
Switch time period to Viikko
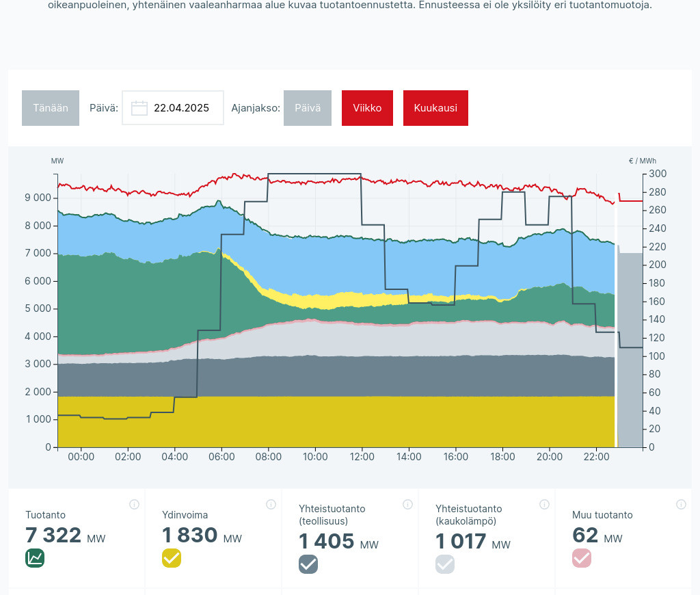(367, 108)
